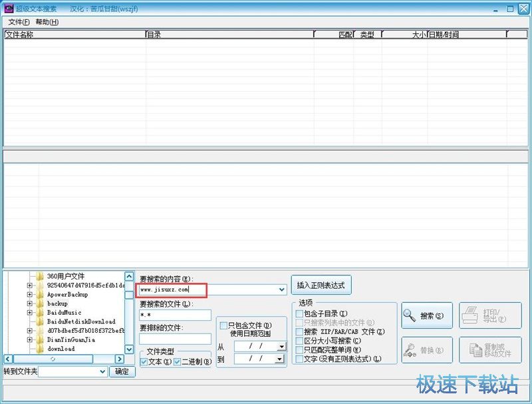
Task: Click the 打印/导出 button label
Action: click(x=494, y=315)
